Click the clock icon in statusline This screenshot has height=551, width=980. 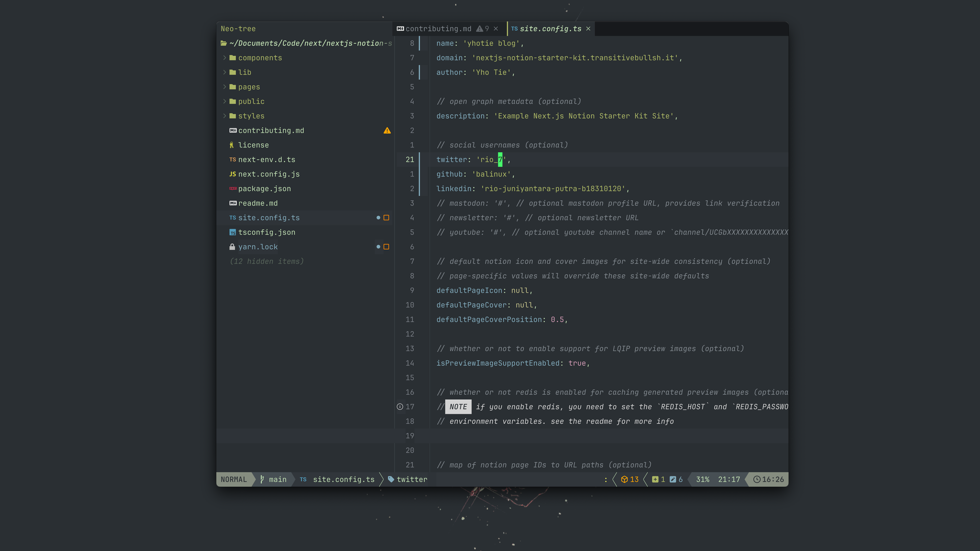coord(757,479)
